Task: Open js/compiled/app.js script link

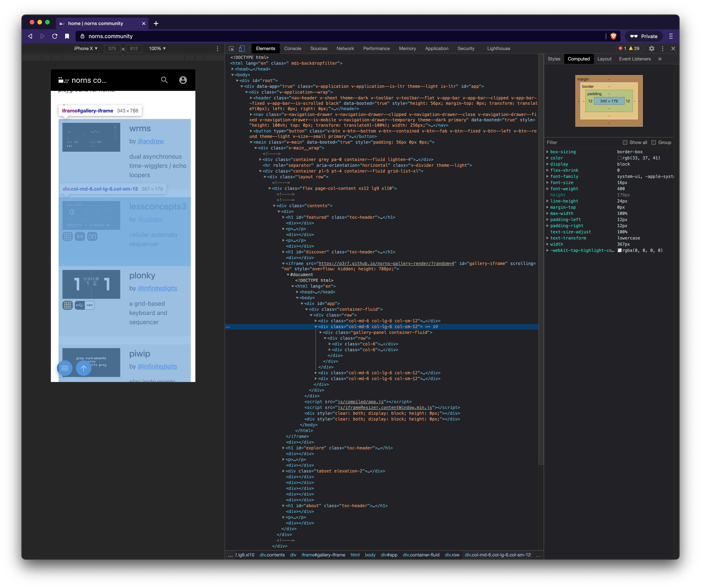Action: tap(361, 402)
